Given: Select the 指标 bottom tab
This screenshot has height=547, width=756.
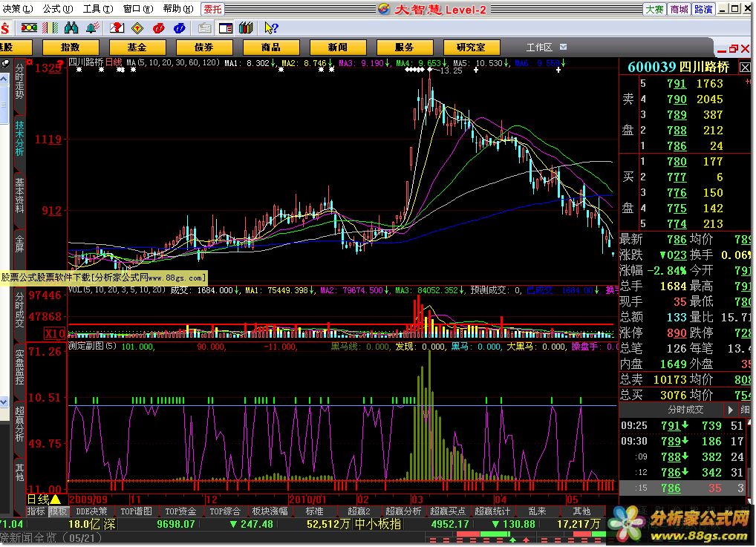Looking at the screenshot, I should coord(36,511).
